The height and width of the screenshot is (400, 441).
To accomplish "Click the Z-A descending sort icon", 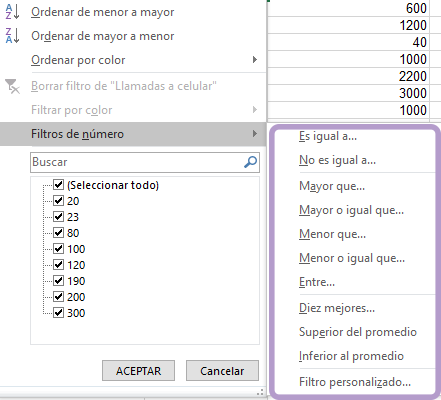I will (x=12, y=36).
